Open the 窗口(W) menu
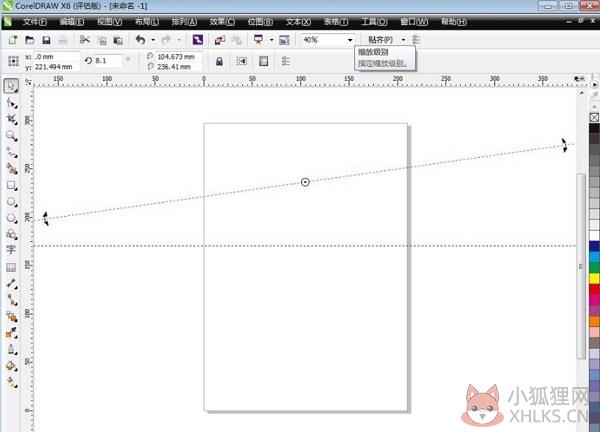 [x=414, y=22]
